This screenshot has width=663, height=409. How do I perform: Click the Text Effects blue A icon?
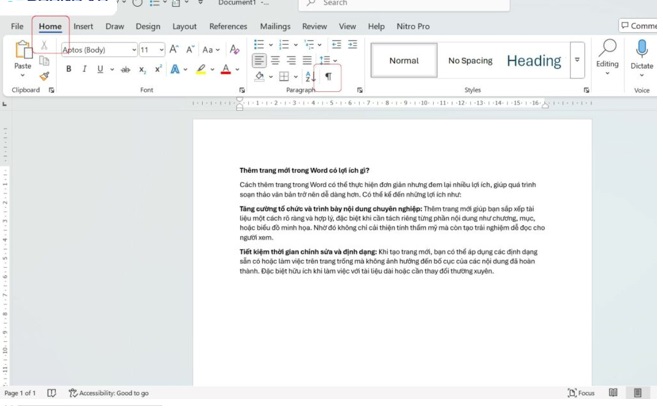tap(175, 69)
